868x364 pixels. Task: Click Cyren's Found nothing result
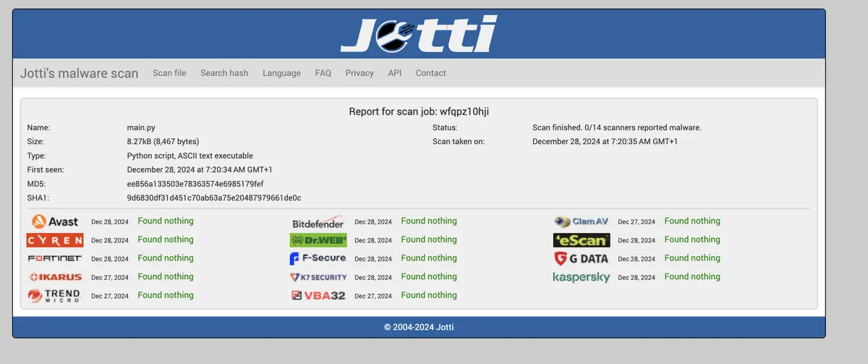coord(166,240)
